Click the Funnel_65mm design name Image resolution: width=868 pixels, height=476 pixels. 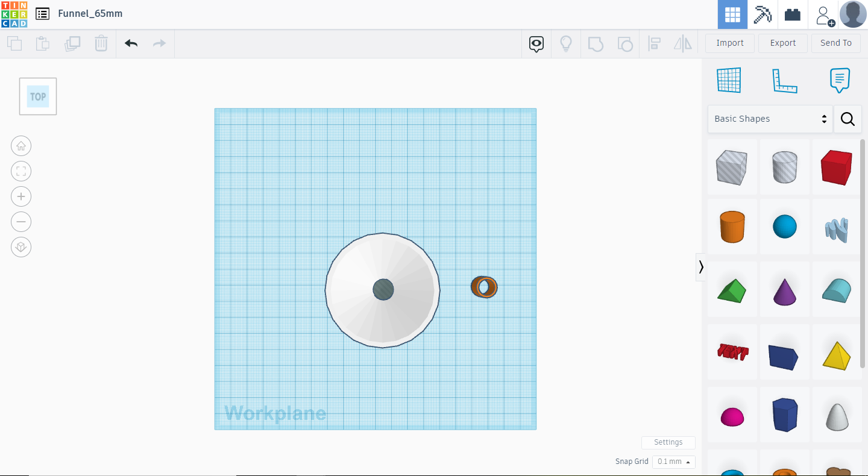[x=90, y=13]
